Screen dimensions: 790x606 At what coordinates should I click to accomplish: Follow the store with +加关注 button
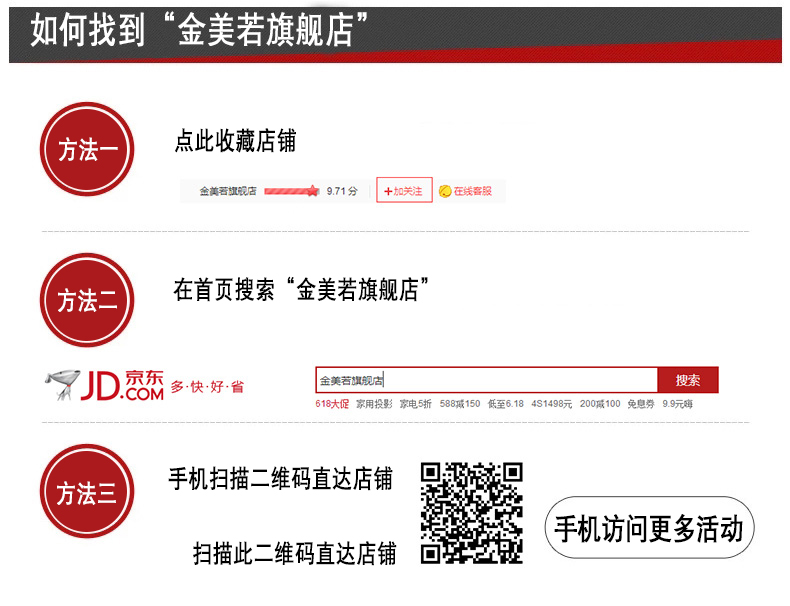tap(404, 190)
